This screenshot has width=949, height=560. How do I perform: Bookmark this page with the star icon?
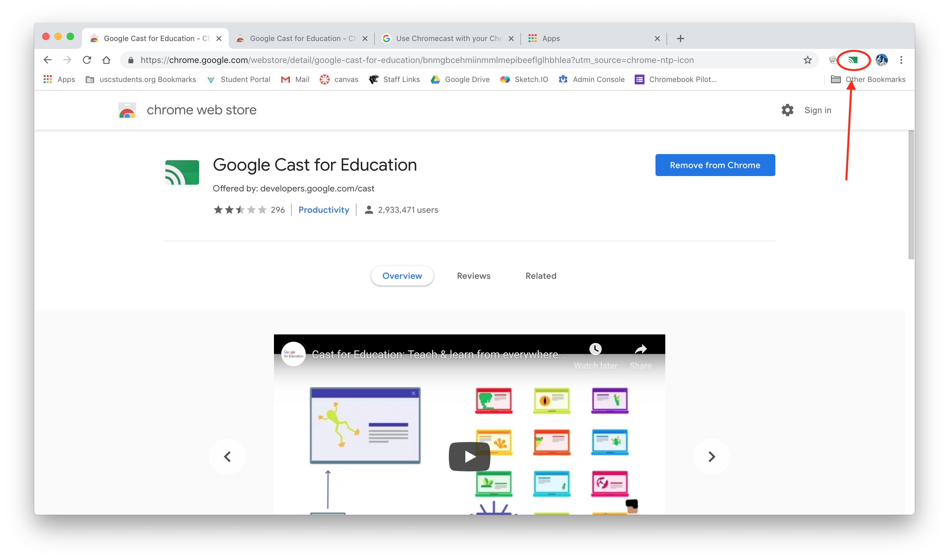point(807,60)
